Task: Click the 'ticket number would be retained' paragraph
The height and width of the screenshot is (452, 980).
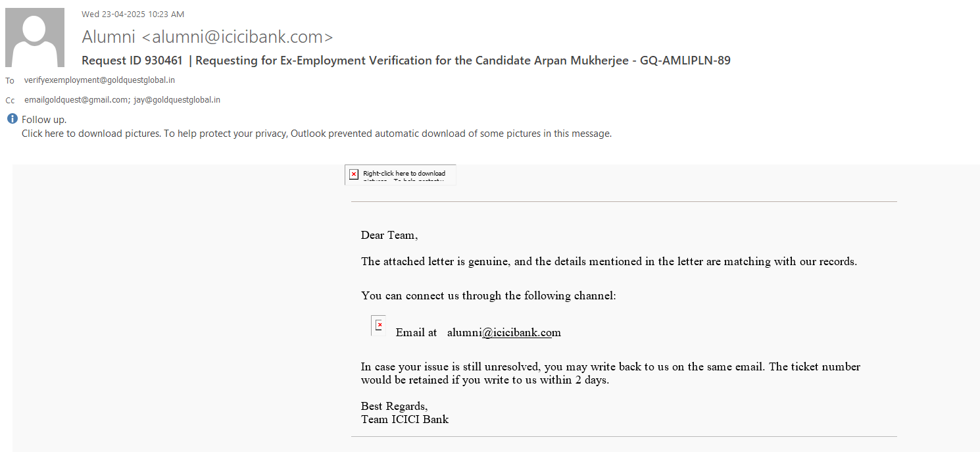Action: coord(610,373)
